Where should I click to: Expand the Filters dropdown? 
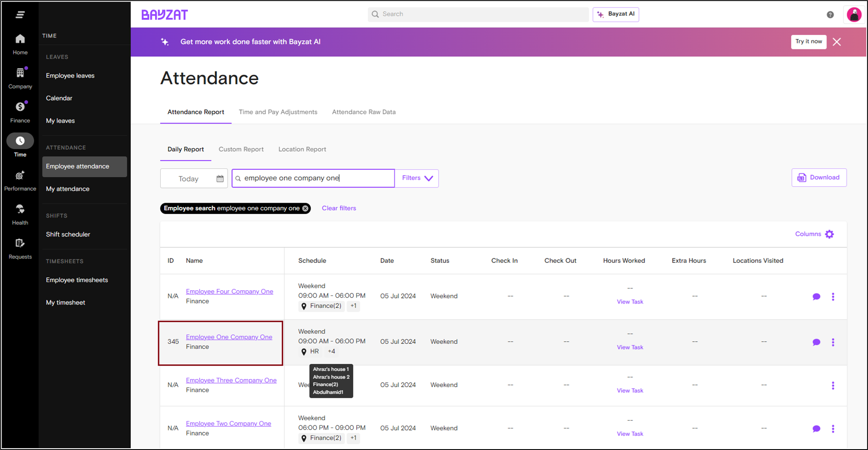tap(417, 178)
